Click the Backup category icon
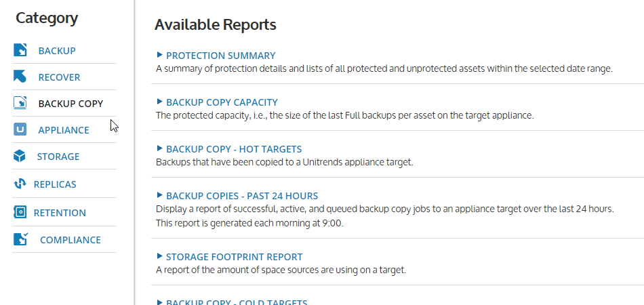This screenshot has width=644, height=305. tap(20, 50)
